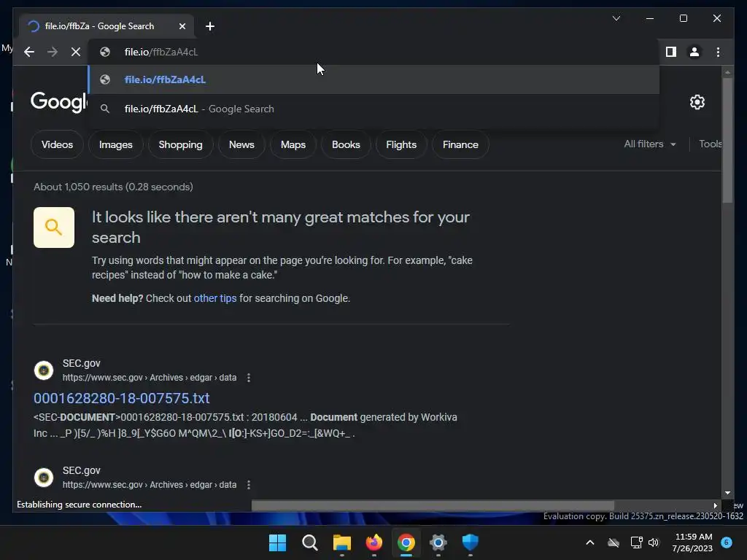Click the second SEC.gov site favicon
Screen dimensions: 747x560
click(x=44, y=477)
